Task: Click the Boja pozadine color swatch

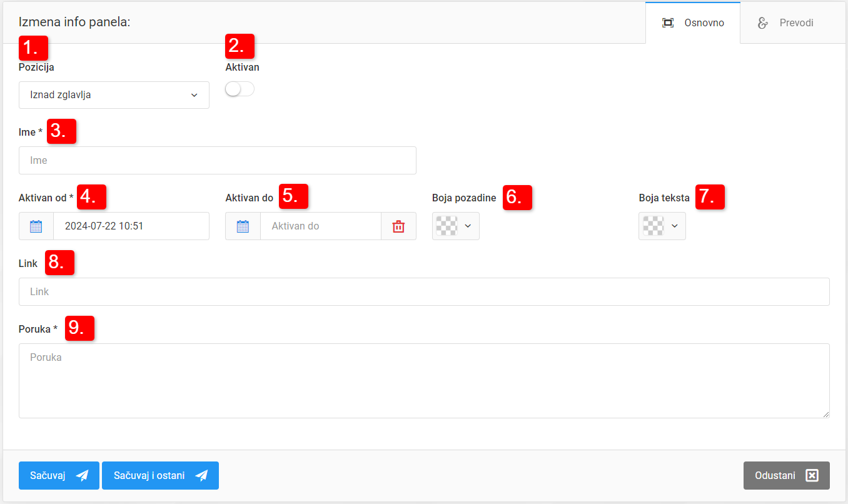Action: pos(447,226)
